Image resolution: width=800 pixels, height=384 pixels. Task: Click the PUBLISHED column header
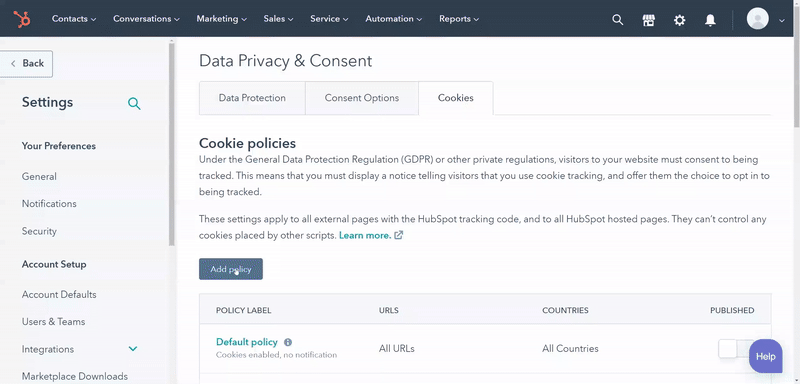[x=732, y=310]
